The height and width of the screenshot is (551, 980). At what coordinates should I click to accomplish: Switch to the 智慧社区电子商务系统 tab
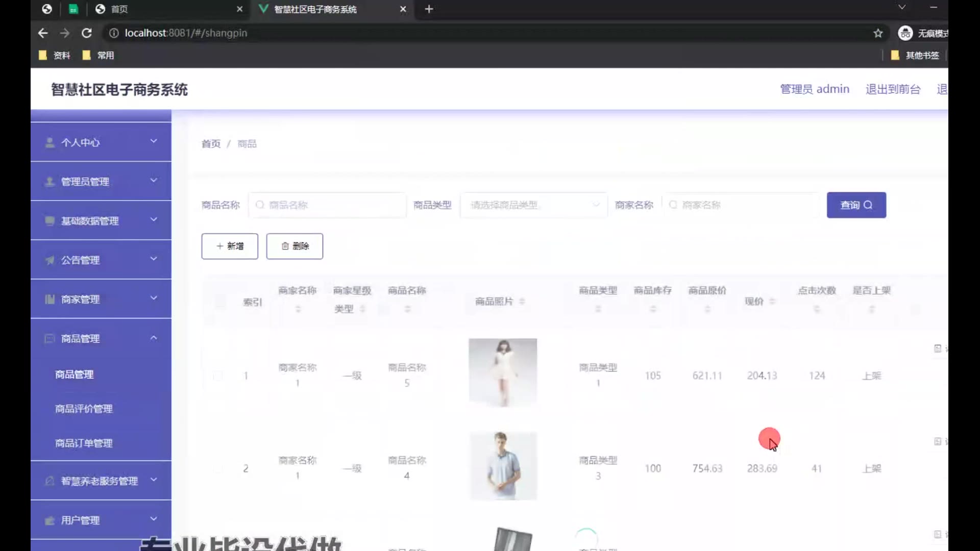click(332, 9)
